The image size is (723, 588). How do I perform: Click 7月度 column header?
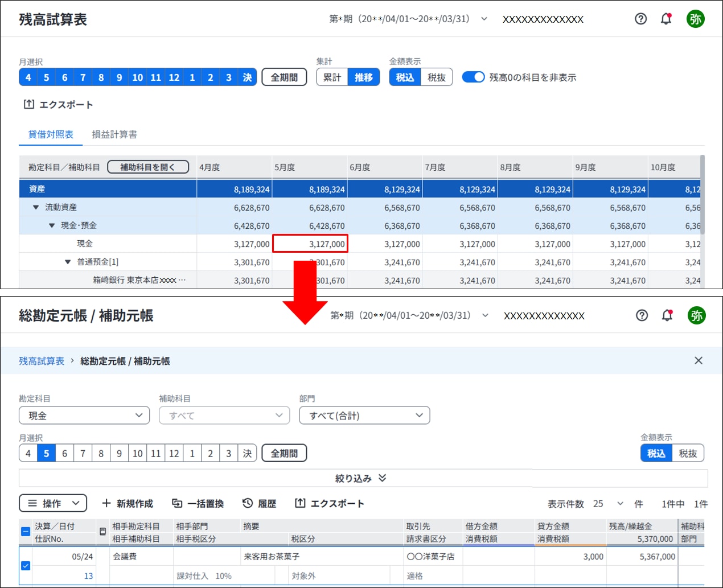(459, 167)
